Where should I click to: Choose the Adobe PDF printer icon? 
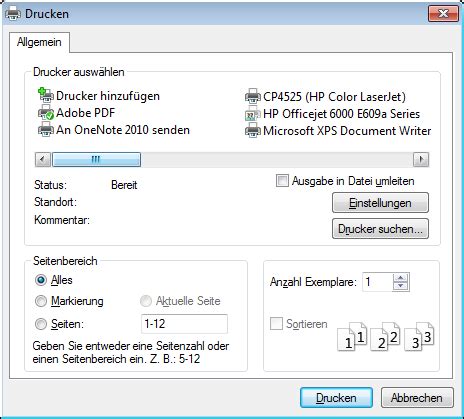(x=46, y=113)
